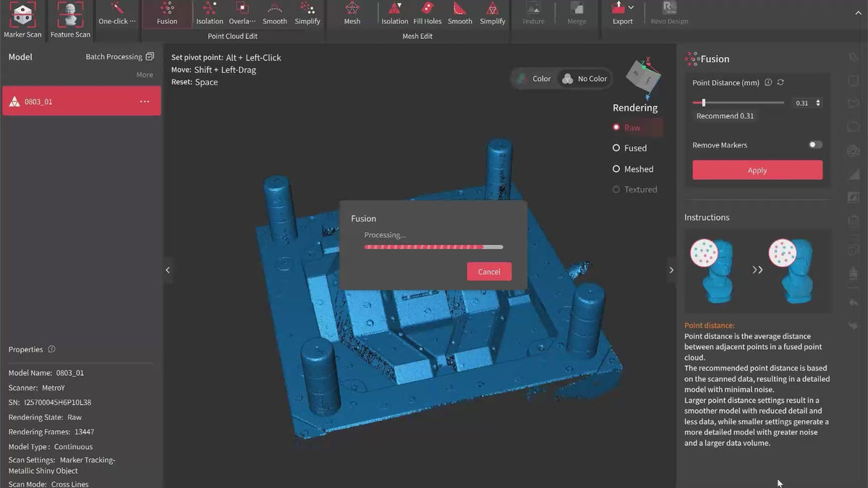This screenshot has width=868, height=488.
Task: Open the Export dropdown arrow
Action: point(631,8)
